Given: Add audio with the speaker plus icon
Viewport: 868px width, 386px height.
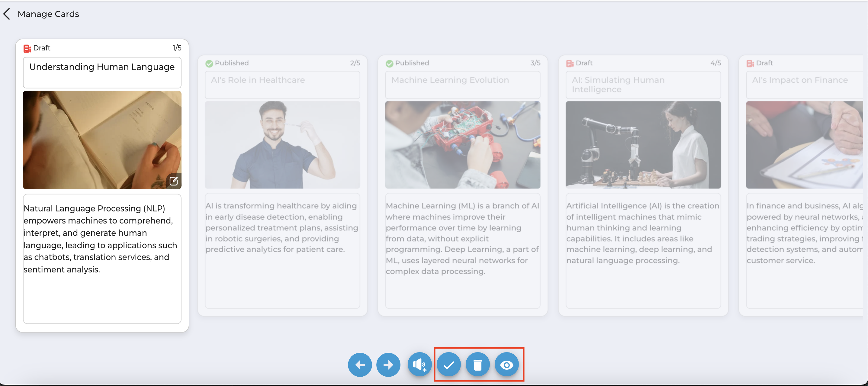Looking at the screenshot, I should coord(420,365).
